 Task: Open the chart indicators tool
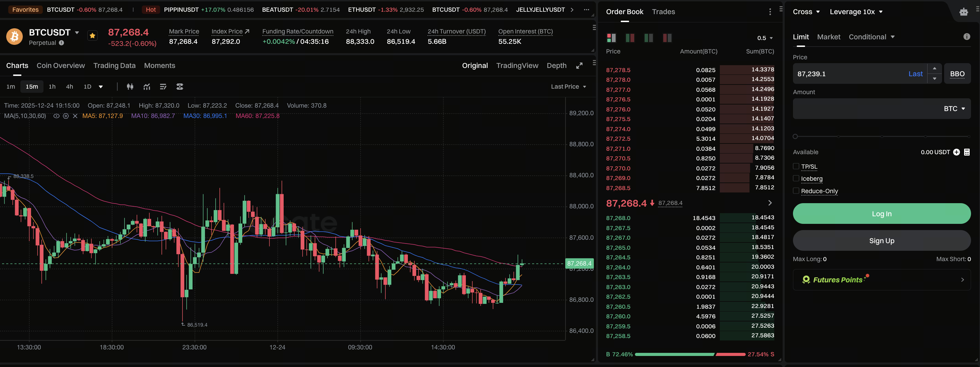coord(147,87)
